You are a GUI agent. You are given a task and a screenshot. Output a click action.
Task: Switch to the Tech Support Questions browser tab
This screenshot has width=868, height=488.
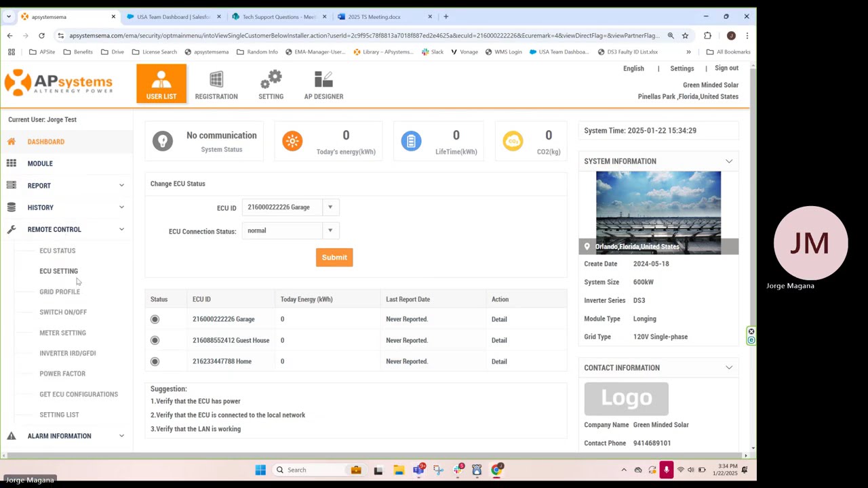click(279, 16)
